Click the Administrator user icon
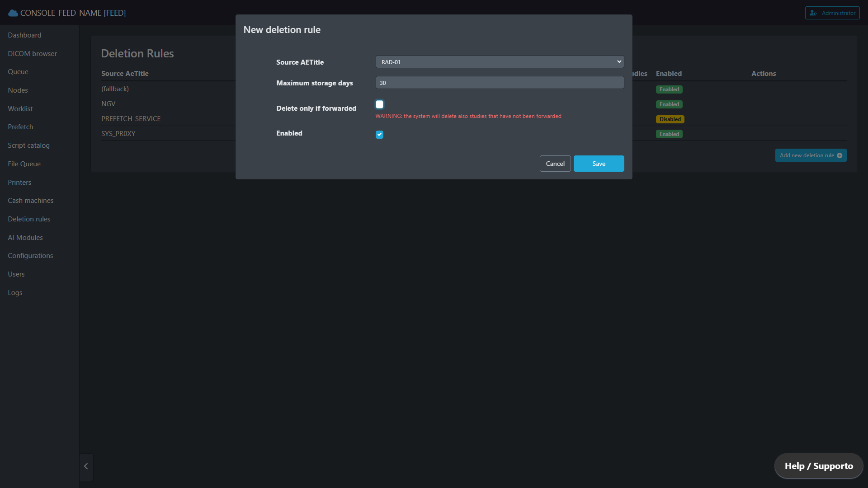Screen dimensions: 868x488 point(813,13)
